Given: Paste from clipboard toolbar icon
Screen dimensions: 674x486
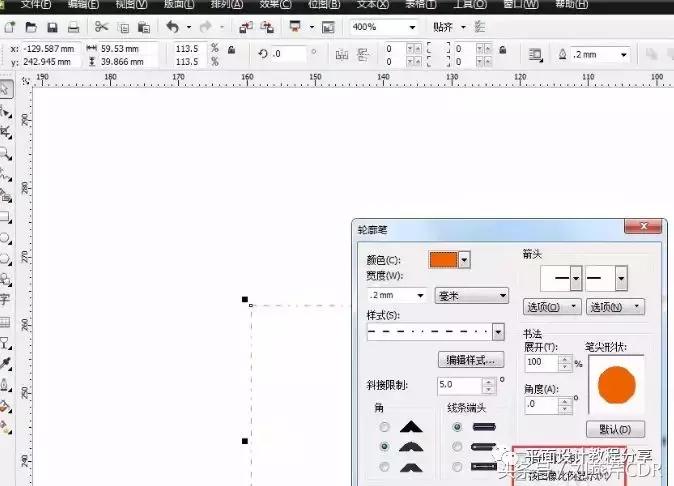Looking at the screenshot, I should [144, 28].
